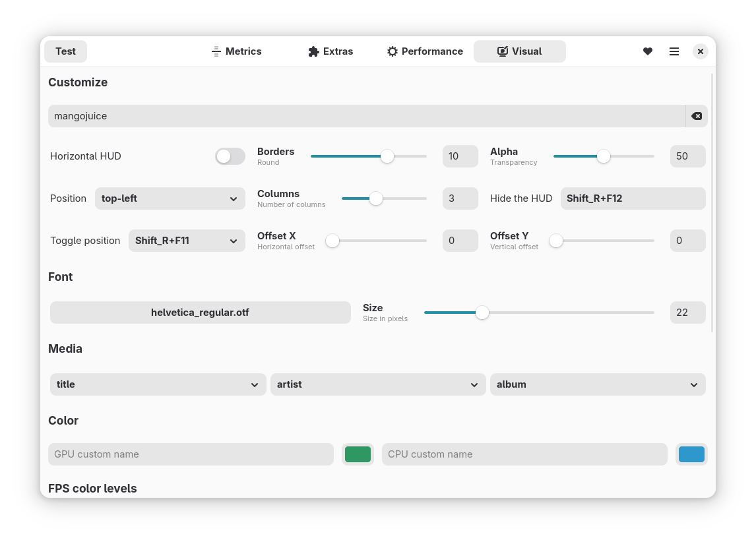This screenshot has width=756, height=542.
Task: Adjust the Borders round slider
Action: (369, 156)
